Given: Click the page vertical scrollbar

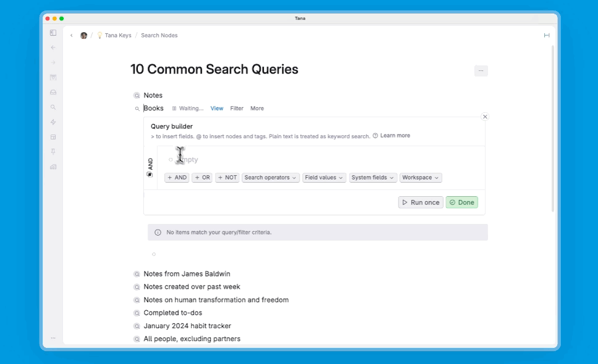Looking at the screenshot, I should (x=553, y=129).
